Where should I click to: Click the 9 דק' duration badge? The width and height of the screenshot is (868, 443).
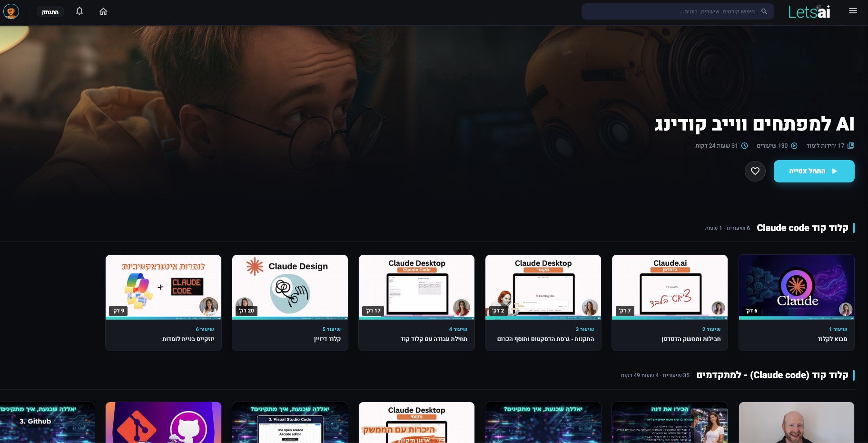pos(118,311)
